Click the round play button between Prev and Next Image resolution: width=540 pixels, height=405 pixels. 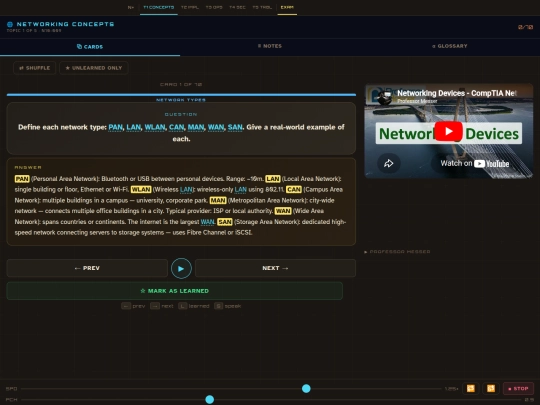(x=181, y=268)
